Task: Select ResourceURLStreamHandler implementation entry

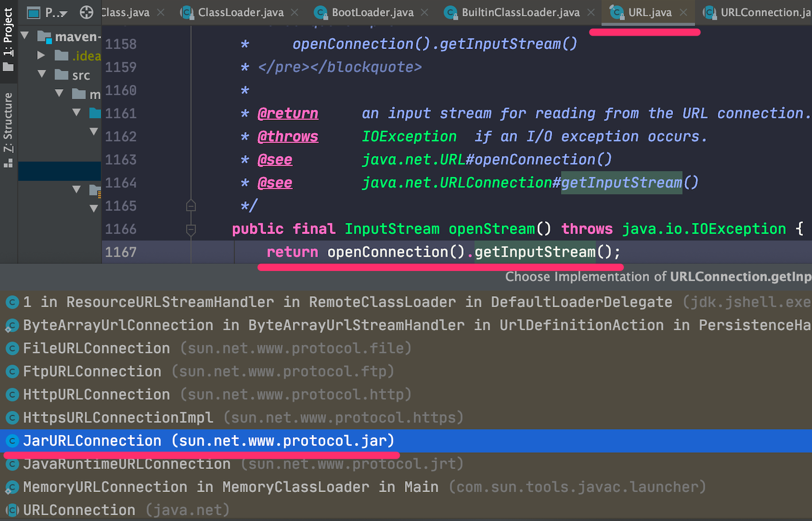Action: [406, 302]
